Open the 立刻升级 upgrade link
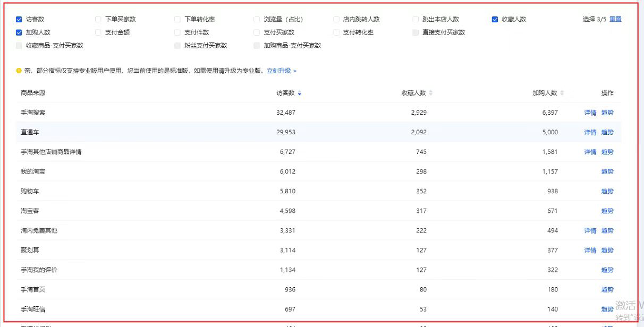The image size is (644, 327). click(x=281, y=71)
